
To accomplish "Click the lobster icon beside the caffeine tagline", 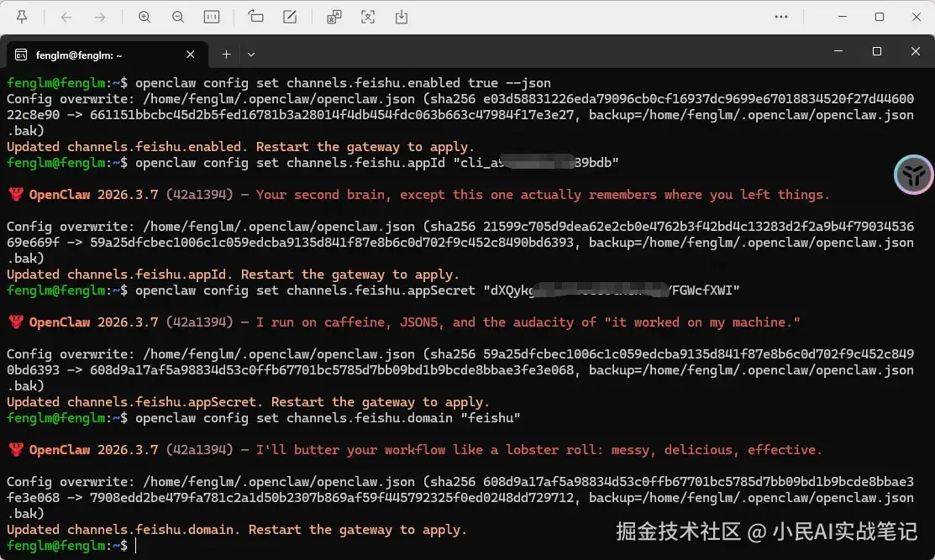I will [x=16, y=322].
